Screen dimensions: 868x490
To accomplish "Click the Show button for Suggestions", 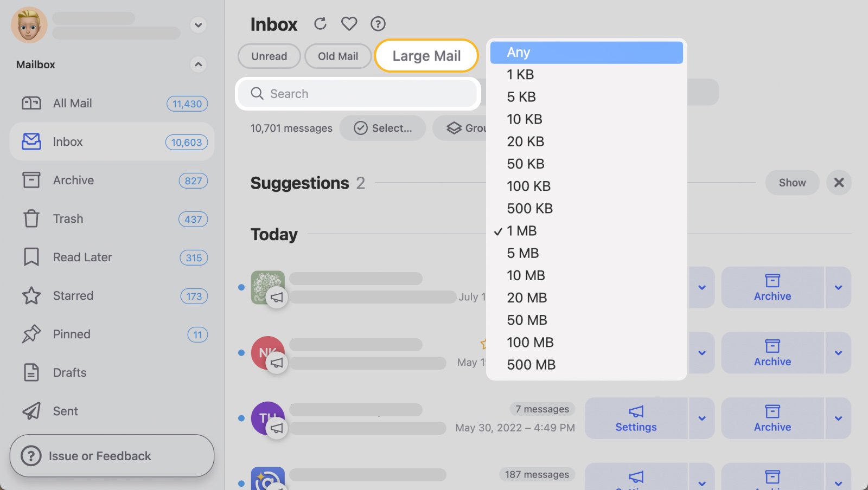I will [792, 183].
